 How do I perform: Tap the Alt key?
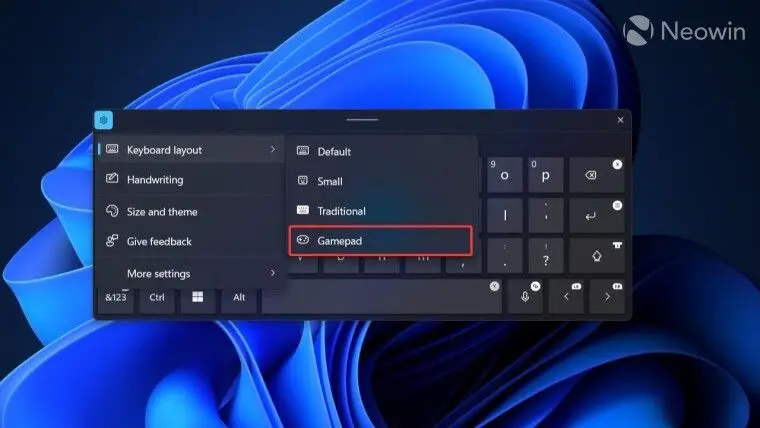[x=239, y=297]
